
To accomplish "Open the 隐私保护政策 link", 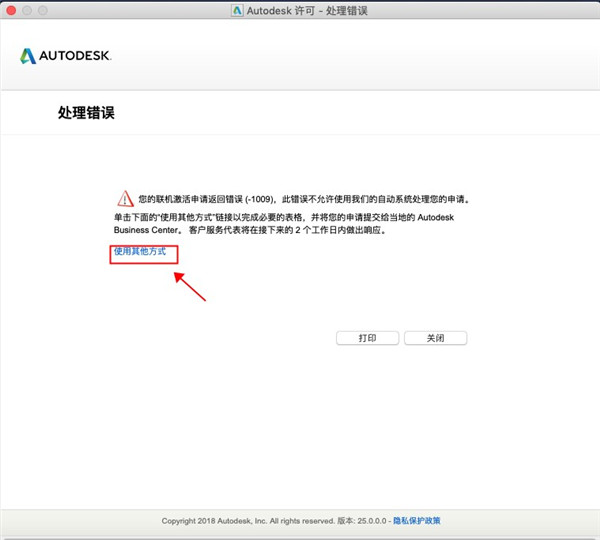I will (417, 521).
